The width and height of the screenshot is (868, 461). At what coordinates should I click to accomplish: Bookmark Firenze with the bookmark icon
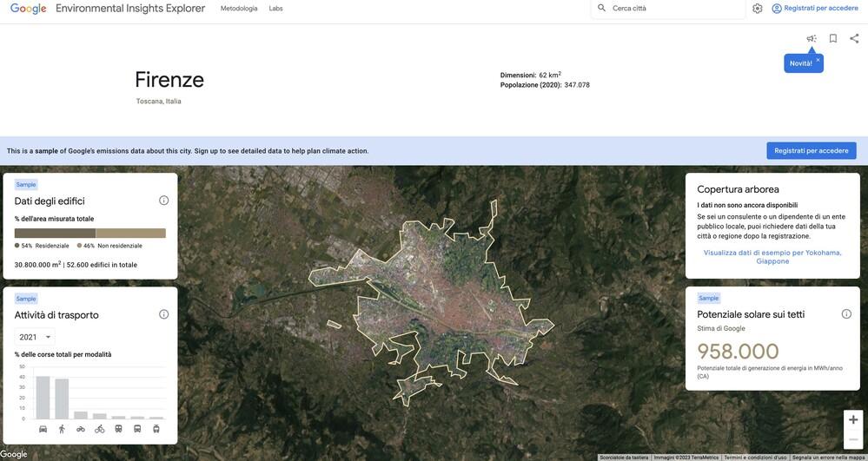pyautogui.click(x=833, y=38)
